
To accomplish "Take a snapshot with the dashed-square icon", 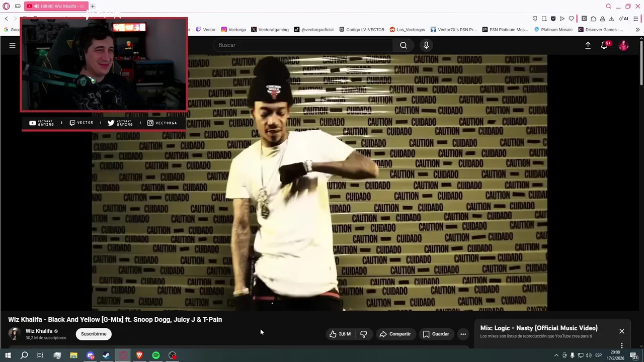I will (544, 19).
